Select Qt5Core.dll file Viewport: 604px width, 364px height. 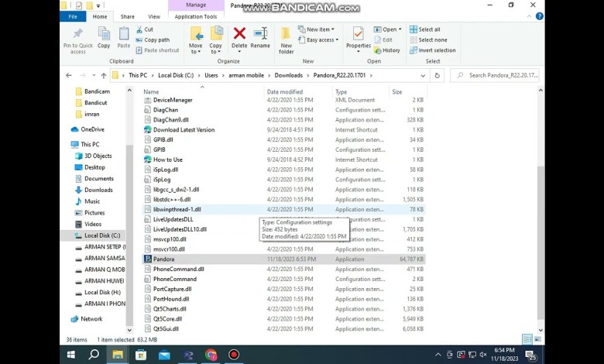click(284, 319)
